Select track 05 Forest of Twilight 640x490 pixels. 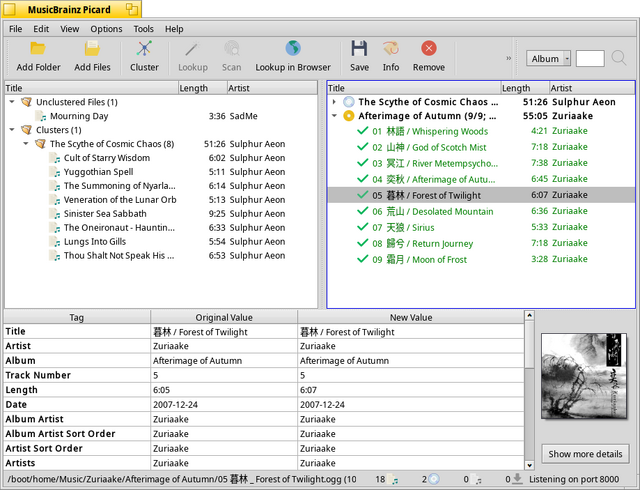click(x=481, y=195)
